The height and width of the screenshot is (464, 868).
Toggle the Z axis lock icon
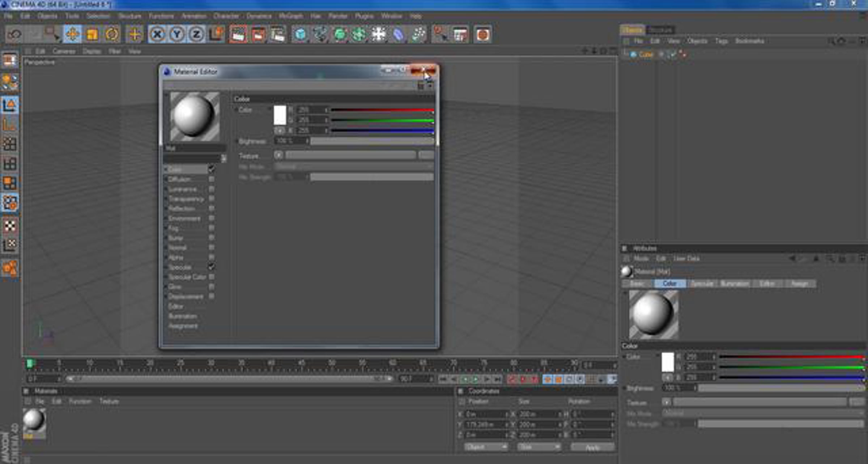(x=196, y=35)
